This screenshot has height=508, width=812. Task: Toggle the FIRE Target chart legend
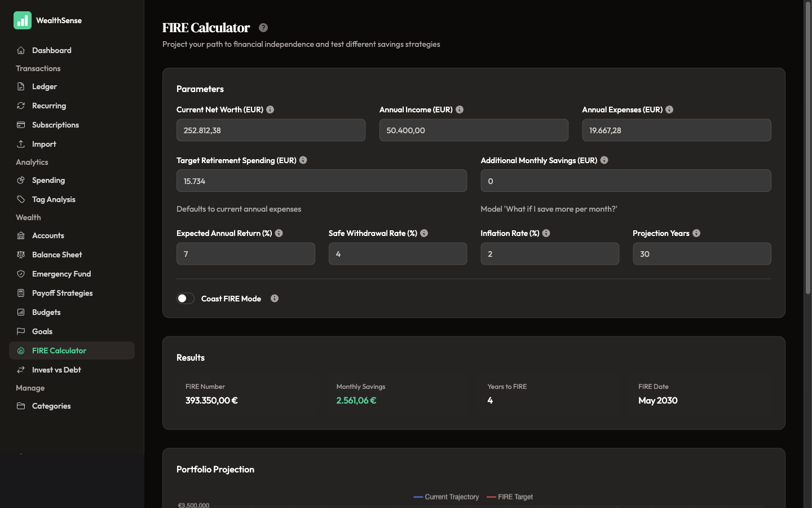(510, 497)
